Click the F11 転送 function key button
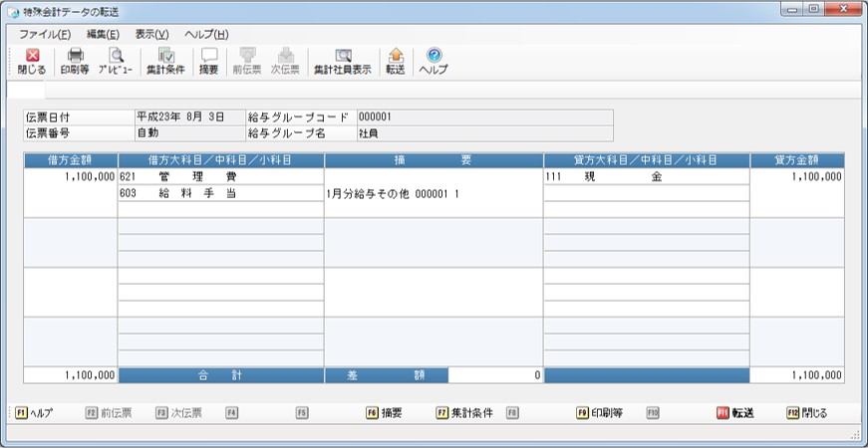 (x=735, y=413)
